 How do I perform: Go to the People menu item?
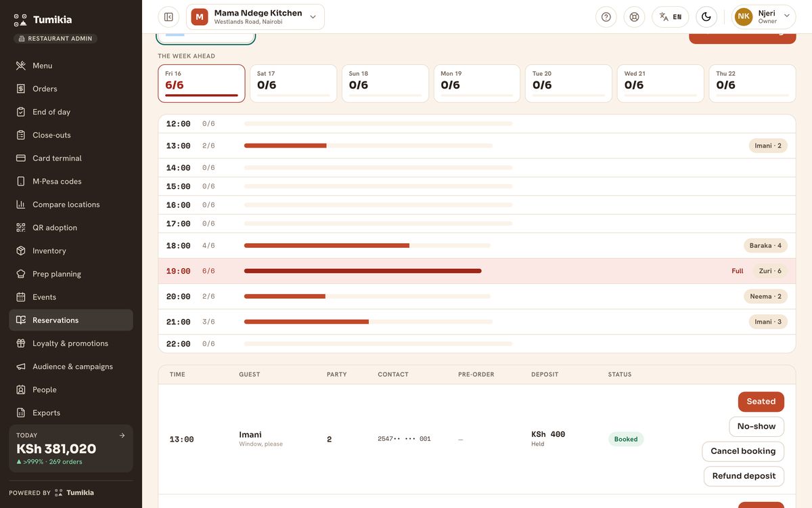(x=71, y=389)
